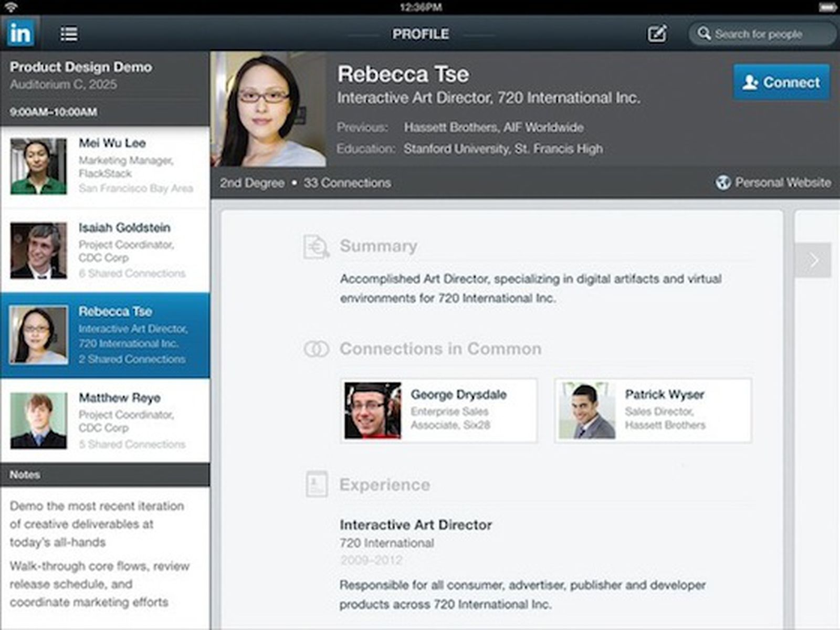The height and width of the screenshot is (630, 840).
Task: Select the PROFILE tab
Action: pyautogui.click(x=421, y=33)
